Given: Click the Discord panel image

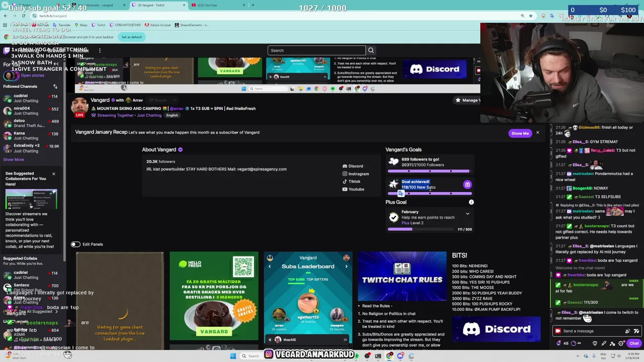Looking at the screenshot, I should click(496, 329).
